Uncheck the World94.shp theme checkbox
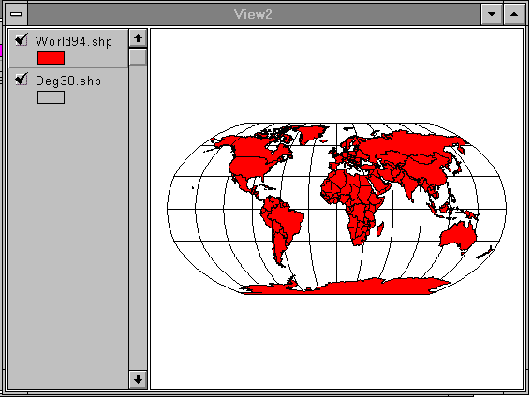Image resolution: width=532 pixels, height=397 pixels. pyautogui.click(x=21, y=40)
